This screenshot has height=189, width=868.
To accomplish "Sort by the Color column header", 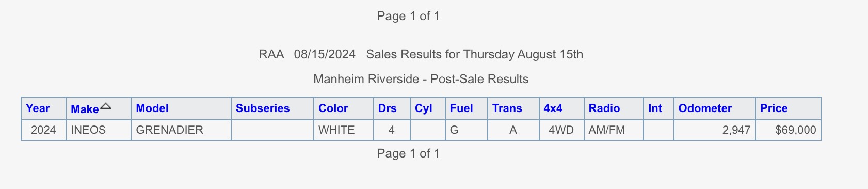I will pyautogui.click(x=333, y=108).
